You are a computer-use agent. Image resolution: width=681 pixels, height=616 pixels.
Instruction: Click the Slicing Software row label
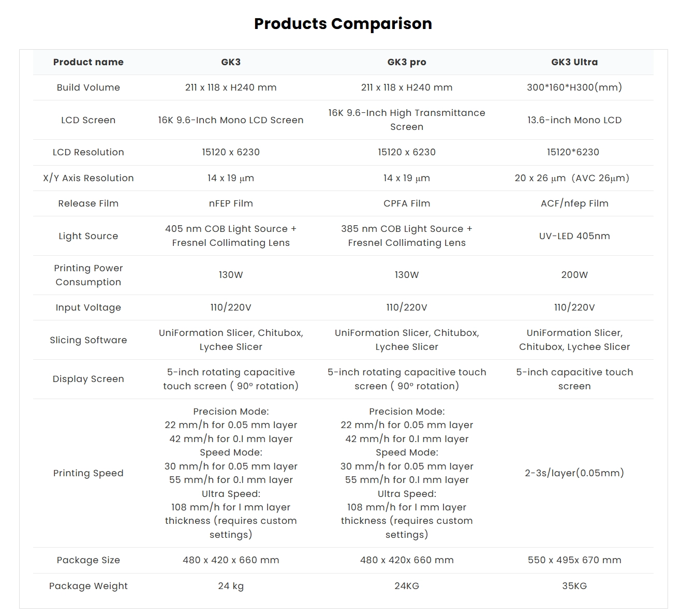[88, 340]
